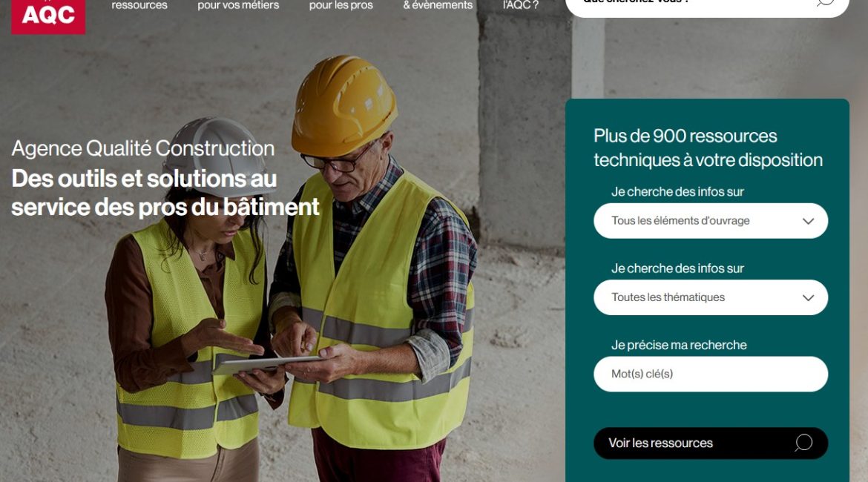Image resolution: width=868 pixels, height=482 pixels.
Task: Click the worker's yellow hard hat in photo
Action: coord(343,105)
